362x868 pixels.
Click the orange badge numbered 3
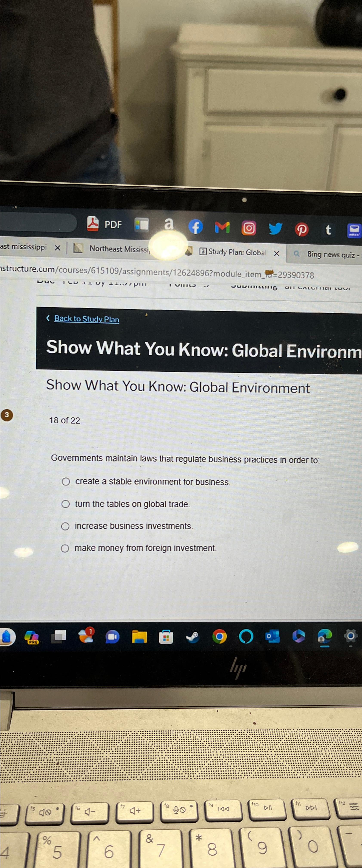[6, 415]
